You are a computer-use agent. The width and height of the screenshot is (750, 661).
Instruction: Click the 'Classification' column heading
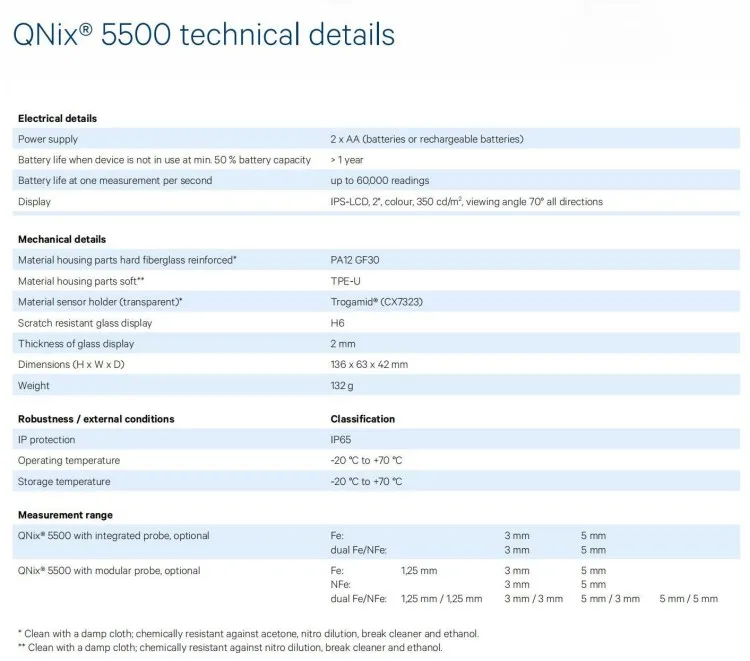point(363,419)
